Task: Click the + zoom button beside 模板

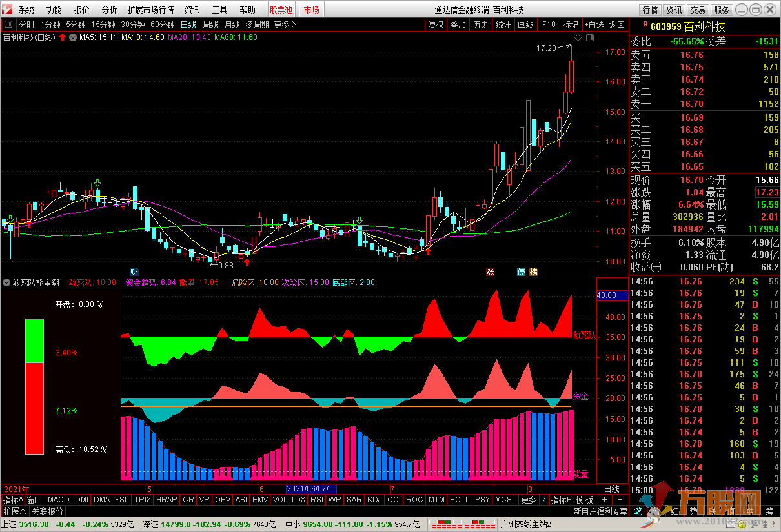Action: pyautogui.click(x=604, y=500)
